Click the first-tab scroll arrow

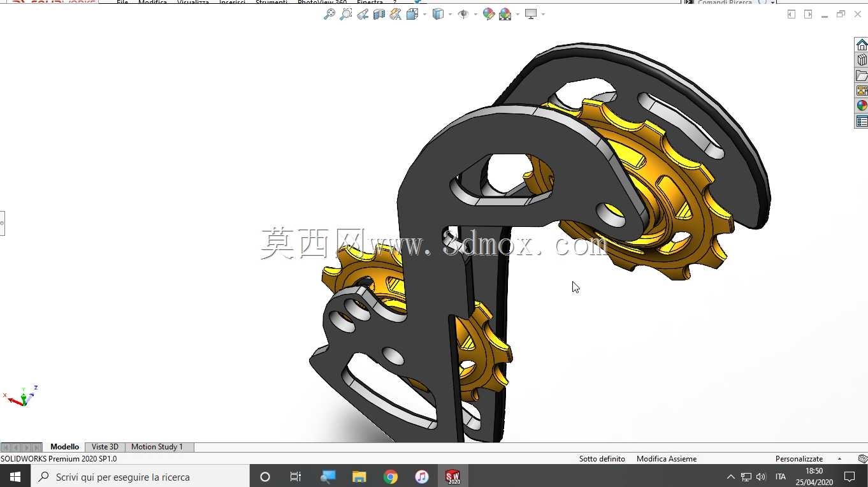pyautogui.click(x=6, y=447)
